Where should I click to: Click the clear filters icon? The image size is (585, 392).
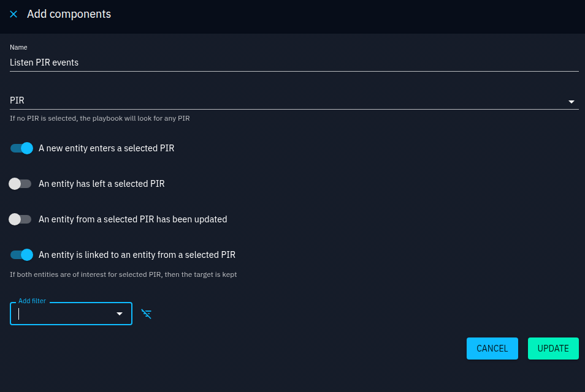146,314
